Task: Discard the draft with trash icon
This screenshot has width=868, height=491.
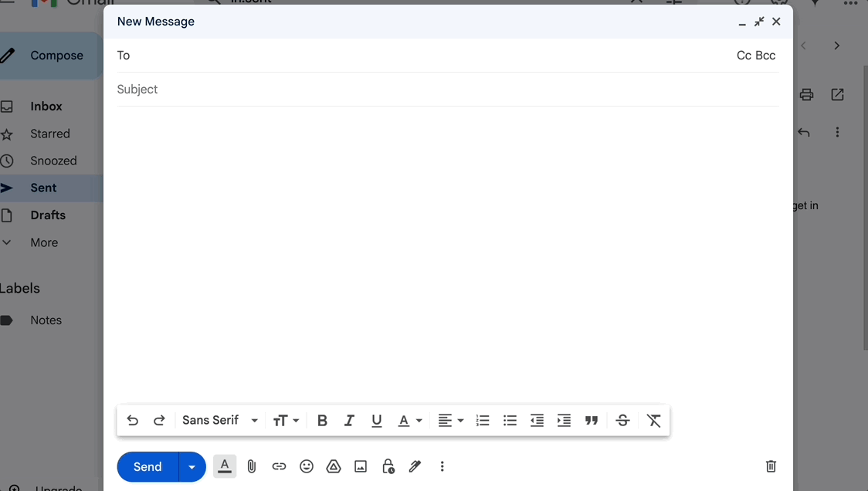Action: coord(771,466)
